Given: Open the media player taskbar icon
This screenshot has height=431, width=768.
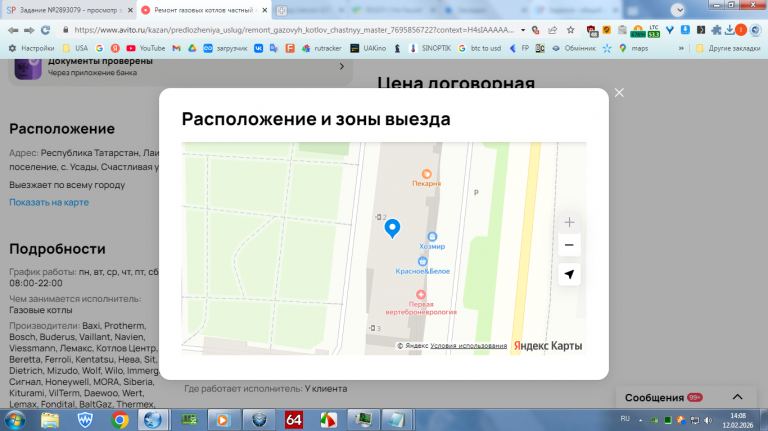Looking at the screenshot, I should (223, 420).
